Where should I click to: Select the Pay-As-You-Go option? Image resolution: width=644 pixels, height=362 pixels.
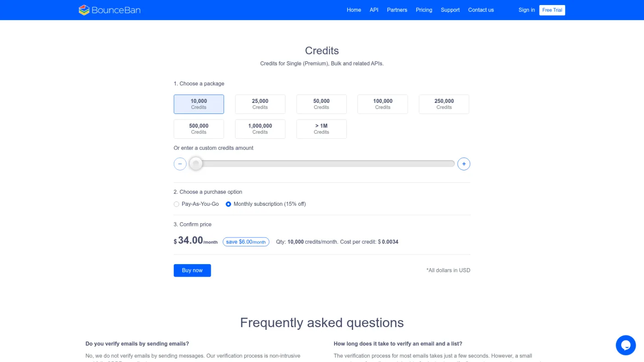click(x=196, y=204)
